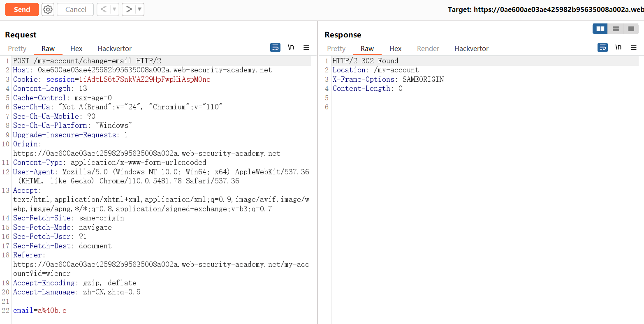Show newline characters in Response panel
The image size is (644, 324).
tap(618, 48)
